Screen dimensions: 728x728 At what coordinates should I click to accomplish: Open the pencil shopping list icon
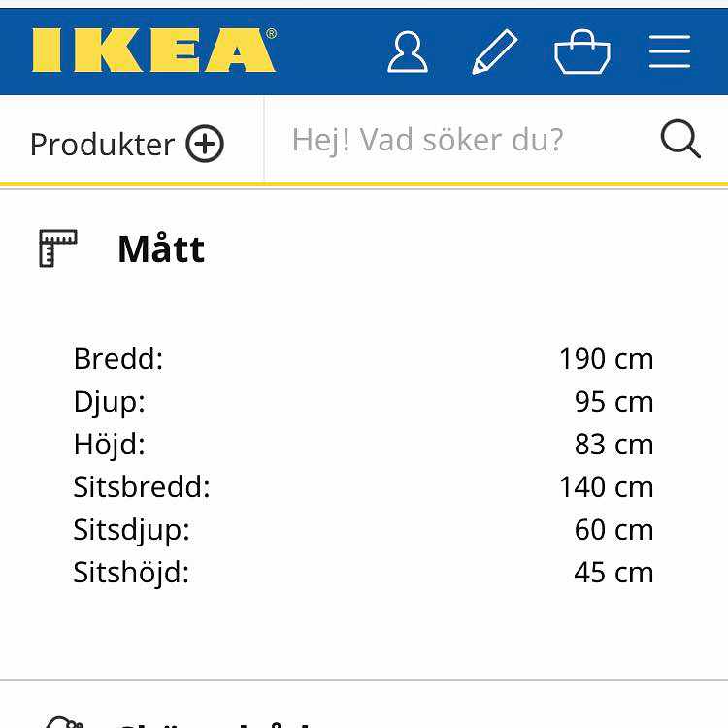tap(494, 51)
